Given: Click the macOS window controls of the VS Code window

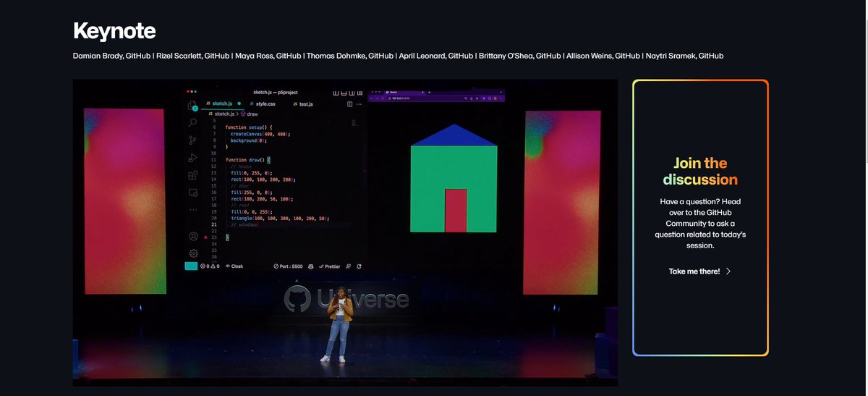Looking at the screenshot, I should 191,92.
